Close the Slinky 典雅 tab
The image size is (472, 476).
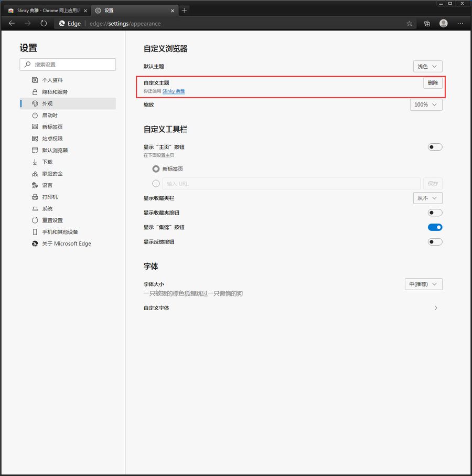pyautogui.click(x=85, y=10)
